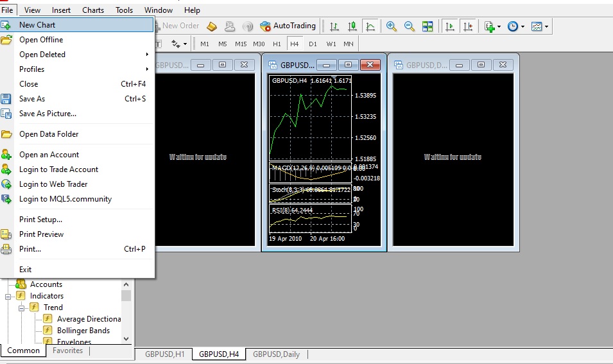The height and width of the screenshot is (364, 613).
Task: Zoom in on the chart
Action: (391, 26)
